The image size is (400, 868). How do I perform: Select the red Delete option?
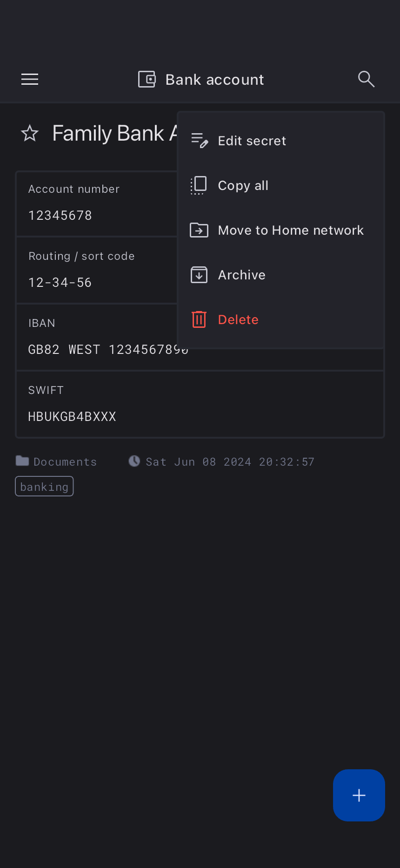point(238,319)
